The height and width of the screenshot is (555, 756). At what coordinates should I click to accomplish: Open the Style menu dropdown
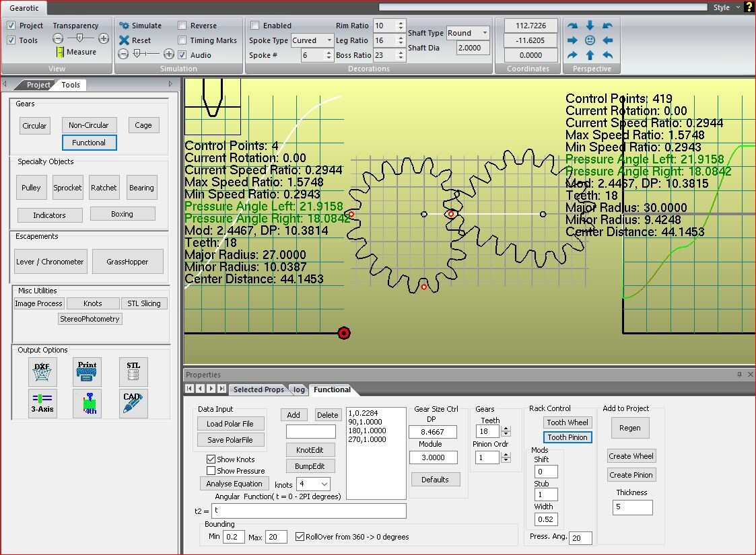point(738,7)
